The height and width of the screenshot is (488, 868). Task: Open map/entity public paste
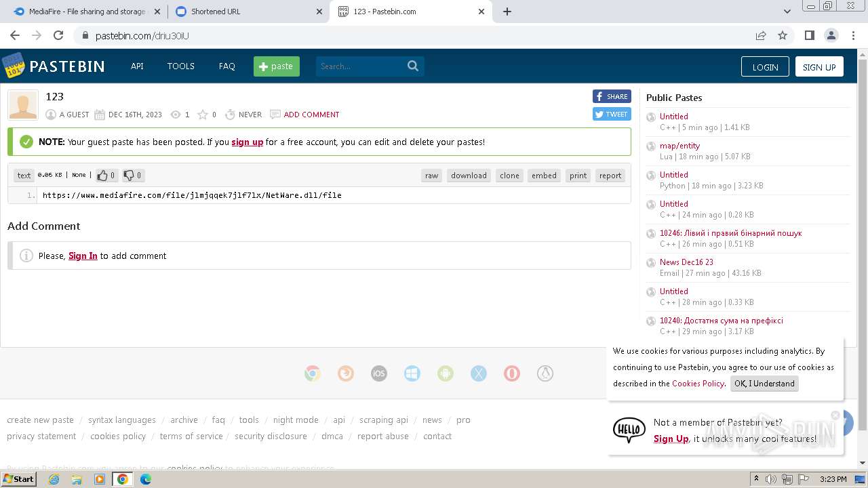tap(679, 146)
